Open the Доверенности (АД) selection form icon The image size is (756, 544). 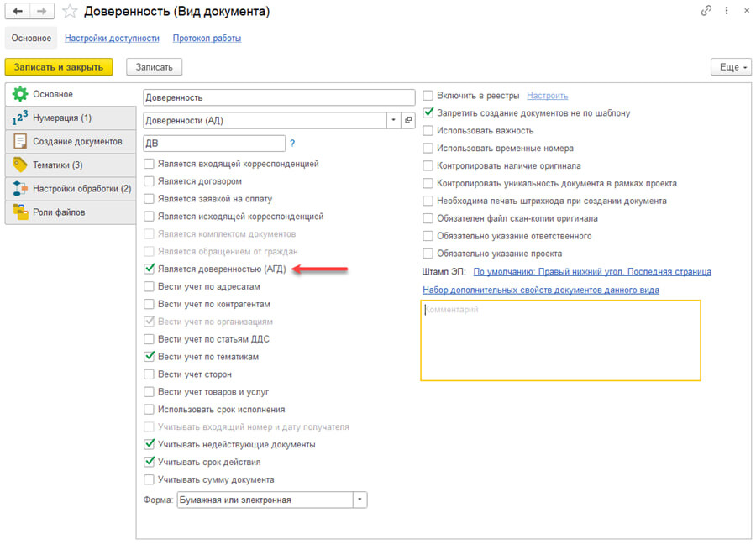(408, 120)
